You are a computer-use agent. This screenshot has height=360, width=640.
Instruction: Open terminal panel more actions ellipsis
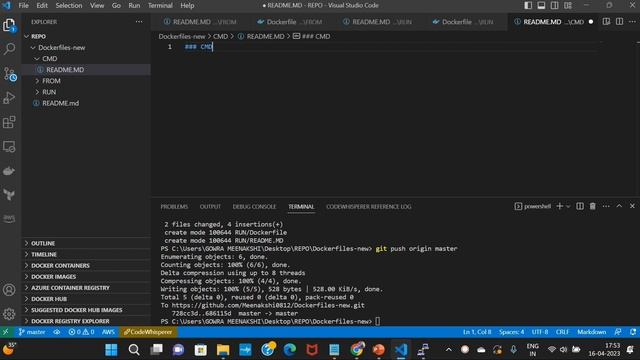[606, 206]
